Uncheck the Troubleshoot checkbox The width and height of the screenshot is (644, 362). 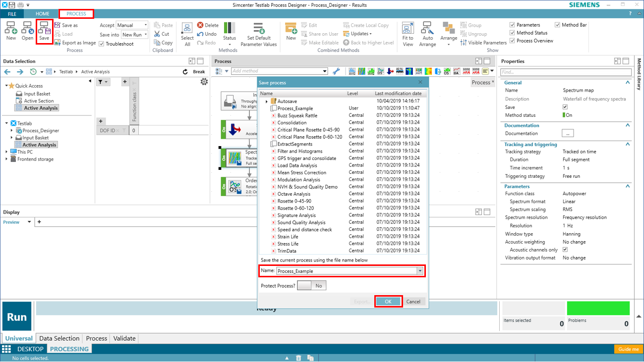click(102, 44)
